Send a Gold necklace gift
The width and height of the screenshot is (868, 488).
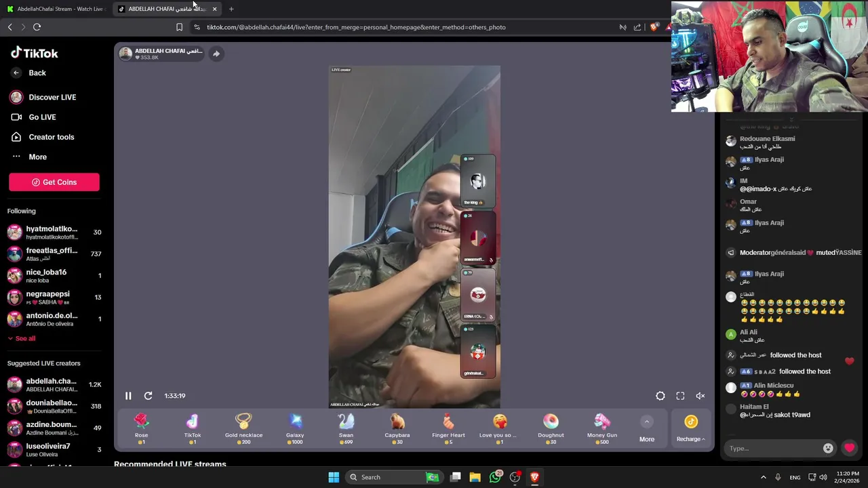pyautogui.click(x=243, y=429)
